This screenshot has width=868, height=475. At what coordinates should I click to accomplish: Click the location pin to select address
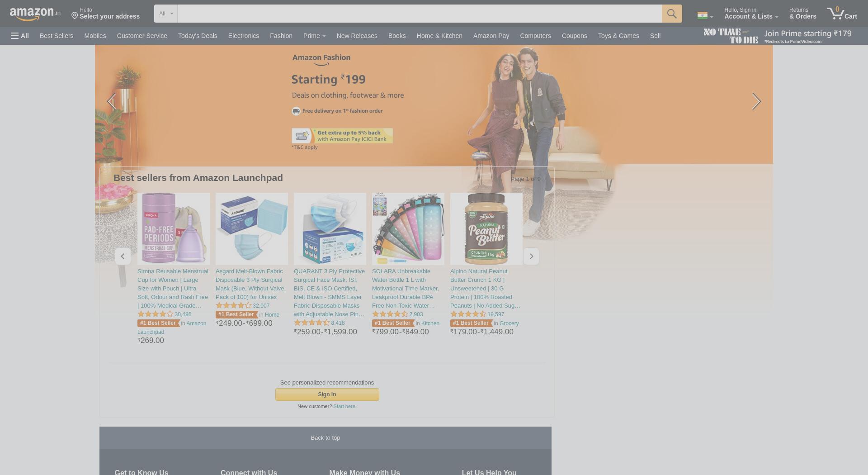(x=75, y=16)
